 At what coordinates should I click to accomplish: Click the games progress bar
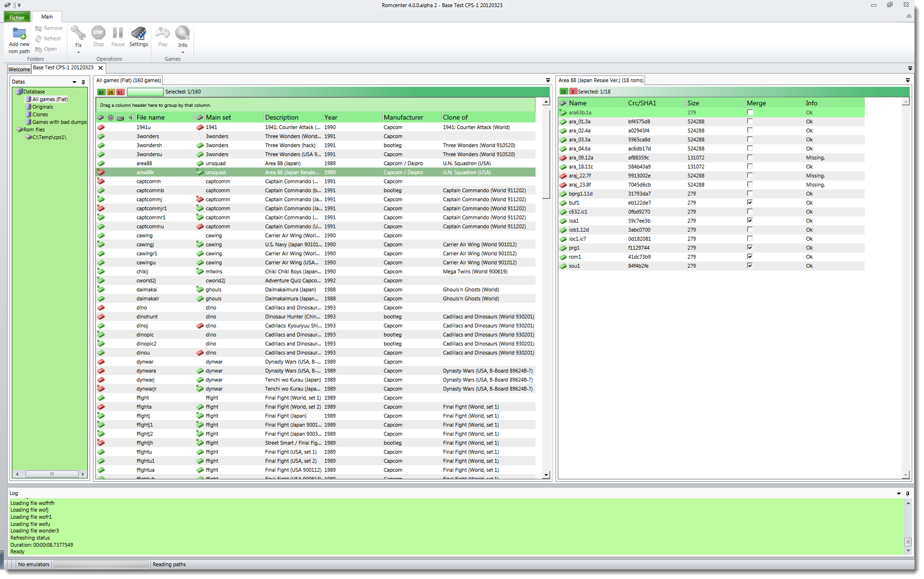coord(145,92)
